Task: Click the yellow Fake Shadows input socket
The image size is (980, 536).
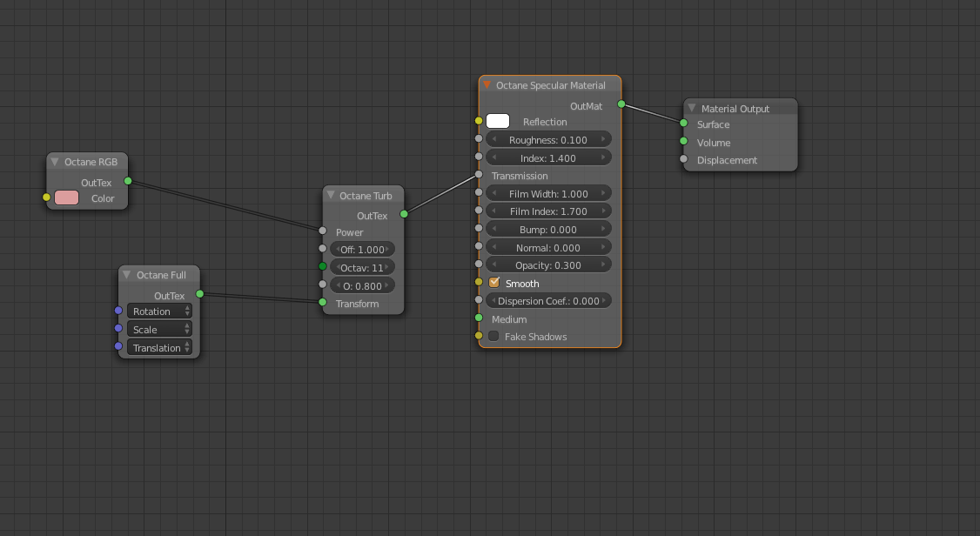Action: (x=479, y=336)
